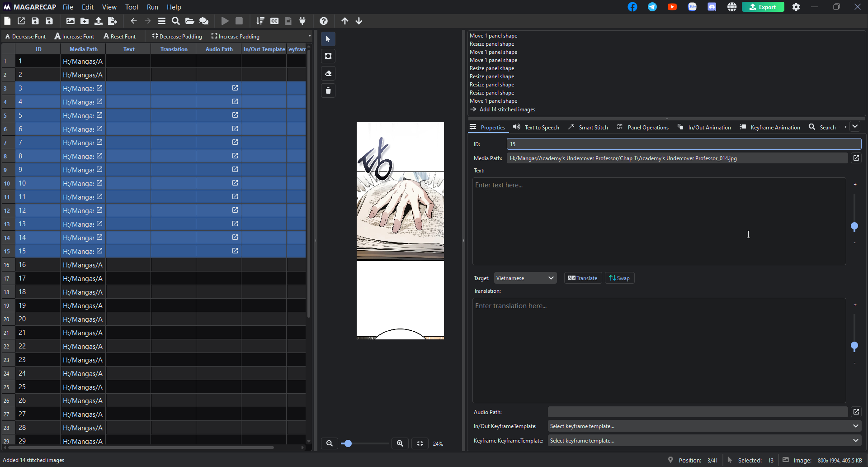Image resolution: width=868 pixels, height=467 pixels.
Task: Expand the hidden tabs chevron dropdown
Action: (x=855, y=127)
